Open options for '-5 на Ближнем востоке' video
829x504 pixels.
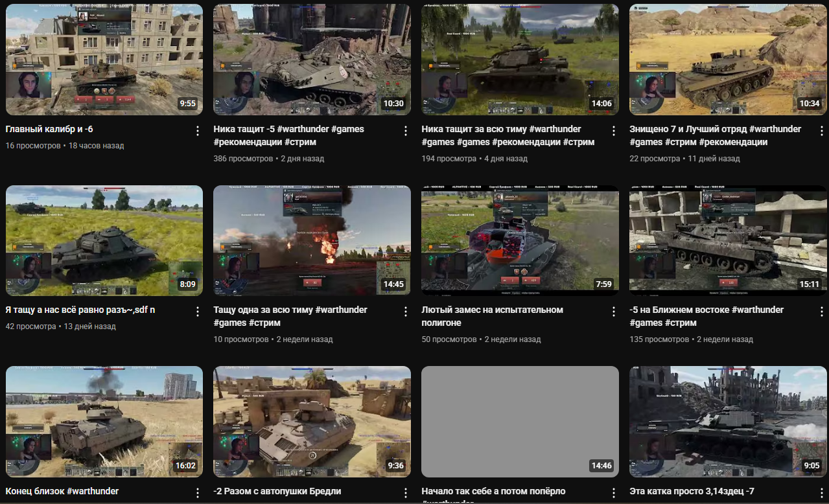pyautogui.click(x=822, y=312)
